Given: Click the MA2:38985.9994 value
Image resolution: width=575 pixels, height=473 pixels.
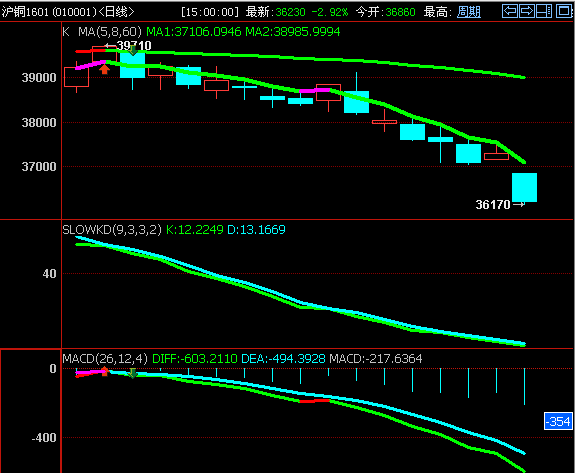Looking at the screenshot, I should click(293, 32).
